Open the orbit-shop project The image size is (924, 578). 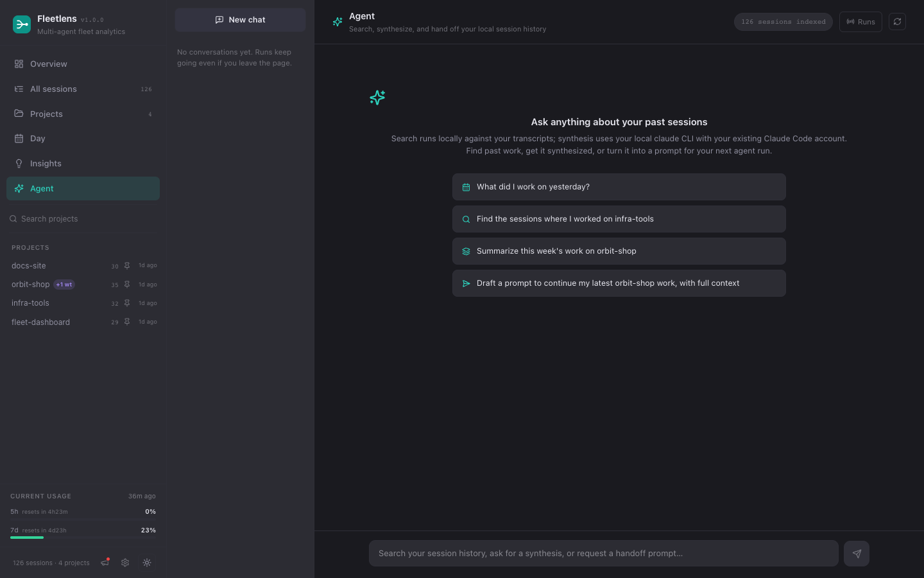(x=30, y=284)
